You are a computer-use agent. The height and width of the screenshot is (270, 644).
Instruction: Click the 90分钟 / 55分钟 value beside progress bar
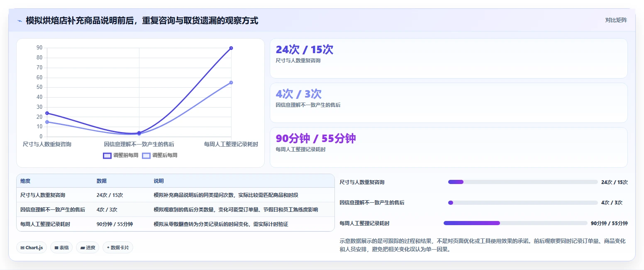609,223
